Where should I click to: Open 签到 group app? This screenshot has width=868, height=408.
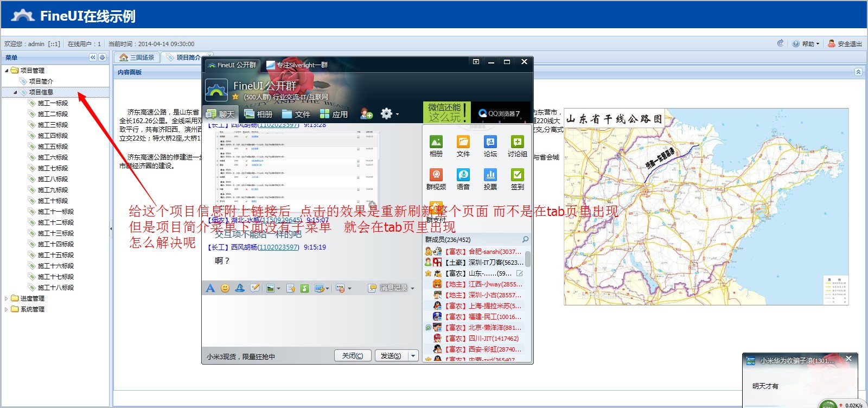tap(518, 180)
